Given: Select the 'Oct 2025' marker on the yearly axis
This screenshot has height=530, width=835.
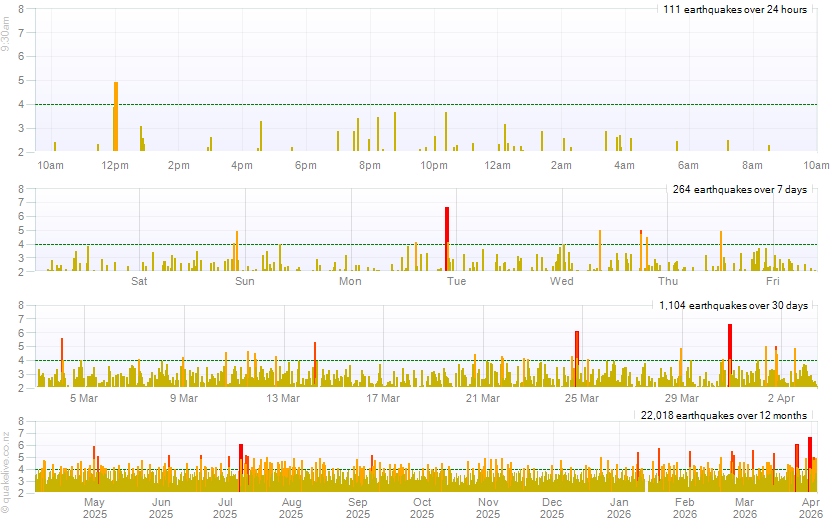Looking at the screenshot, I should tap(422, 507).
